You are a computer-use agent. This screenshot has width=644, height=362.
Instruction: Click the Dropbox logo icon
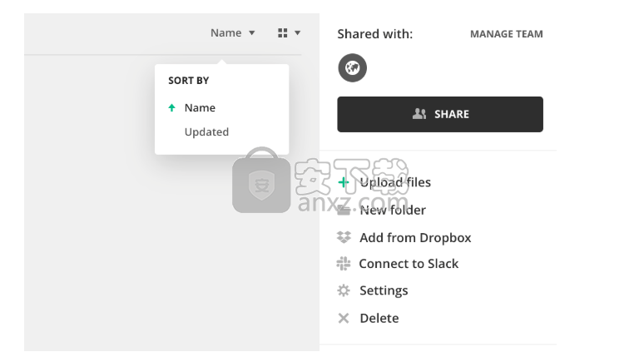click(x=344, y=237)
